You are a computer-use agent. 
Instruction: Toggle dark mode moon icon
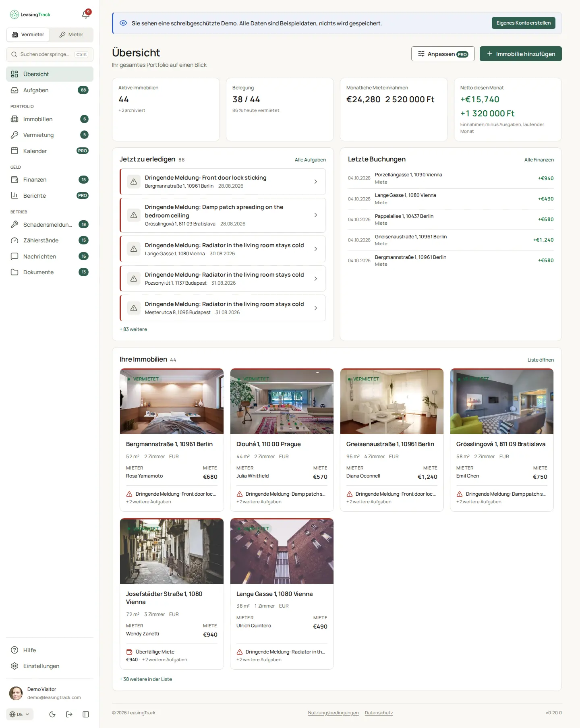(x=52, y=714)
